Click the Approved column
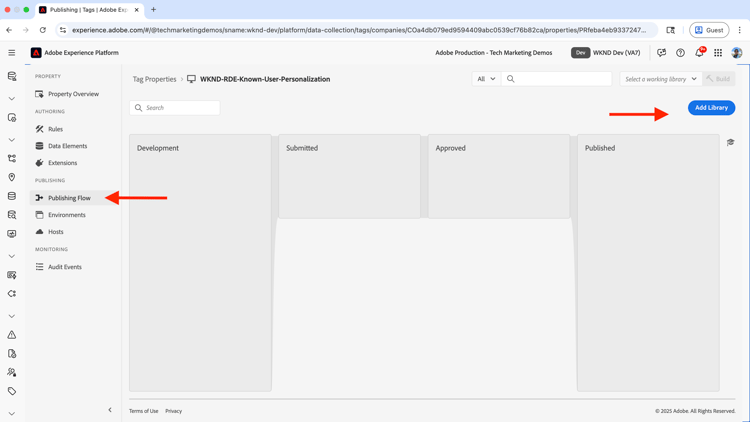The width and height of the screenshot is (750, 422). (x=499, y=177)
